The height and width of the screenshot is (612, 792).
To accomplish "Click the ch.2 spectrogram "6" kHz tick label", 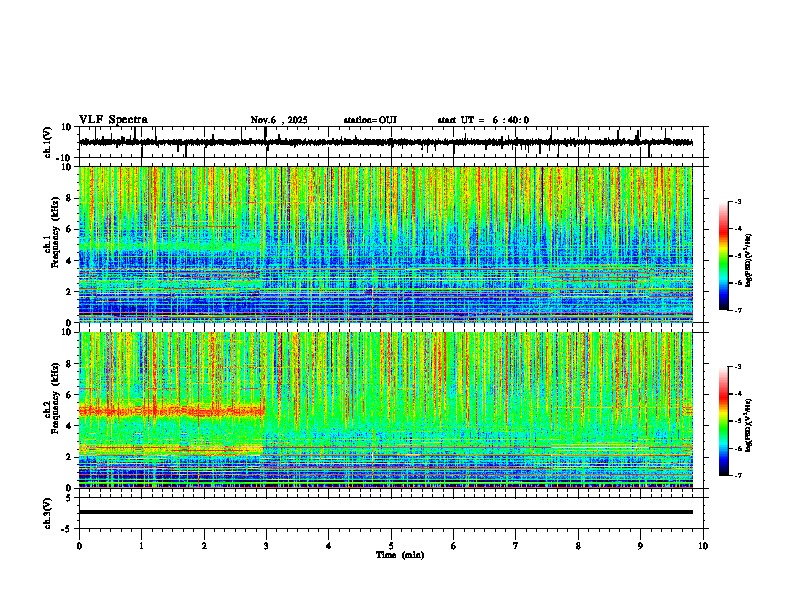I will (69, 395).
